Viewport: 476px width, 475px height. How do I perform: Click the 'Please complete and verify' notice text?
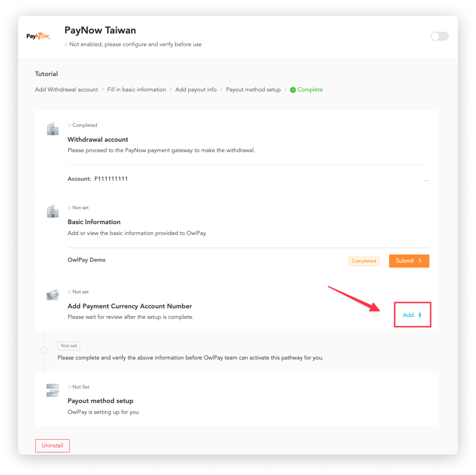(x=190, y=357)
